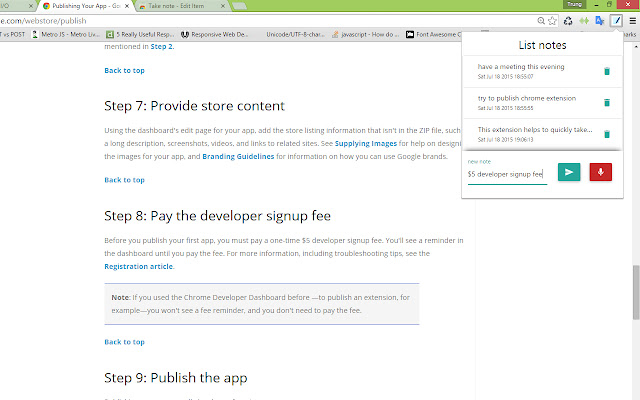The width and height of the screenshot is (640, 400).
Task: Click the 'Step 8: Pay the developer signup fee' heading
Action: click(218, 216)
